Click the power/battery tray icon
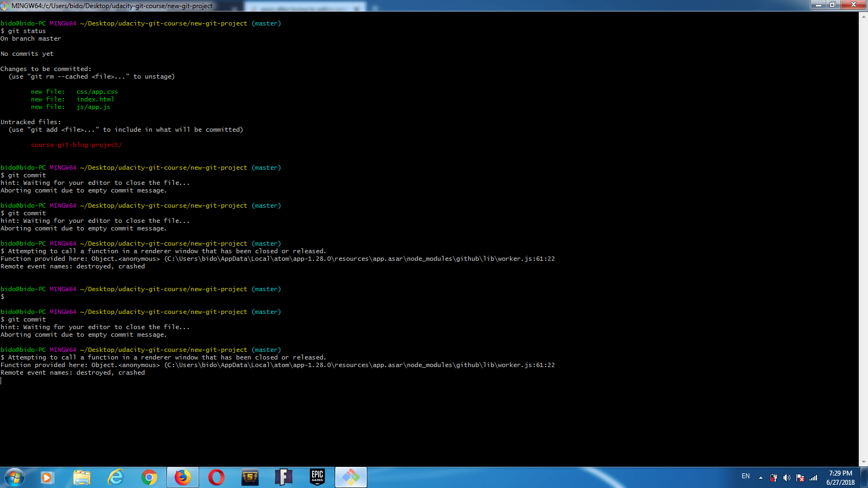868x488 pixels. tap(774, 478)
